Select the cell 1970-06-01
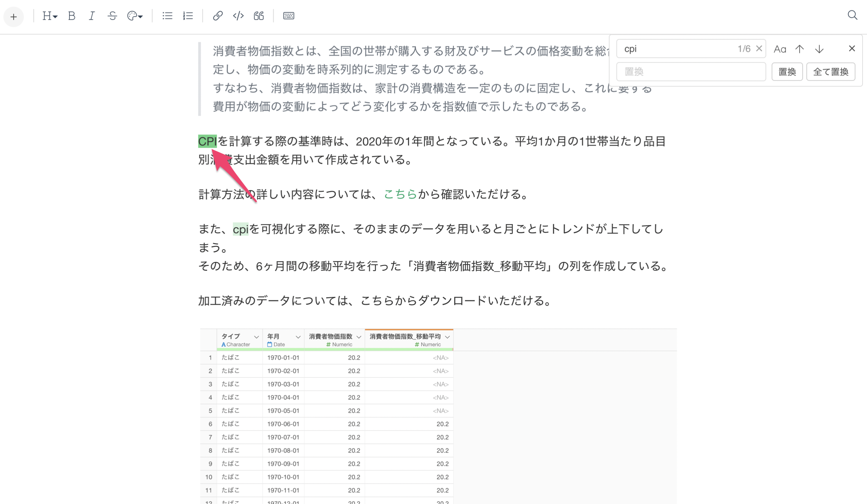The height and width of the screenshot is (504, 867). [x=283, y=424]
